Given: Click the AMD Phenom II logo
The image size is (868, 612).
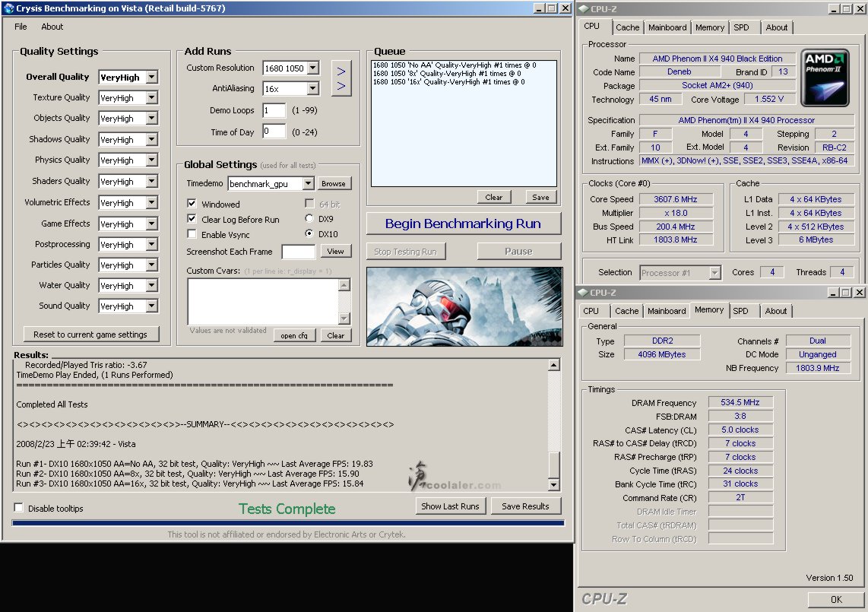Looking at the screenshot, I should 825,78.
